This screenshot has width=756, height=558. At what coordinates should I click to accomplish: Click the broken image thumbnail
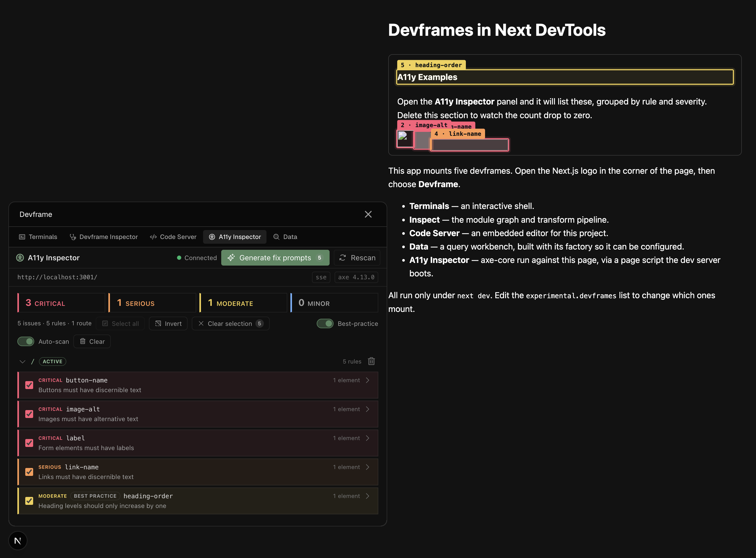pyautogui.click(x=405, y=139)
